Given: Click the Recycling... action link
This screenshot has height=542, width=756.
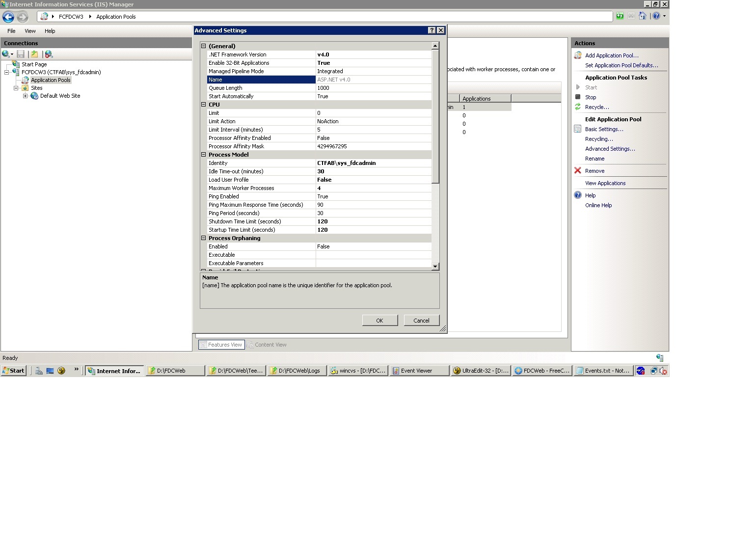Looking at the screenshot, I should (x=599, y=139).
